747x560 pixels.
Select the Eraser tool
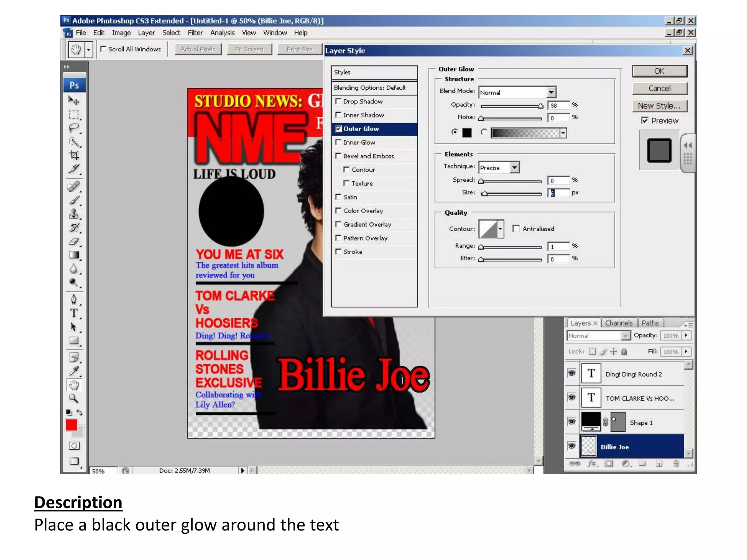(74, 241)
